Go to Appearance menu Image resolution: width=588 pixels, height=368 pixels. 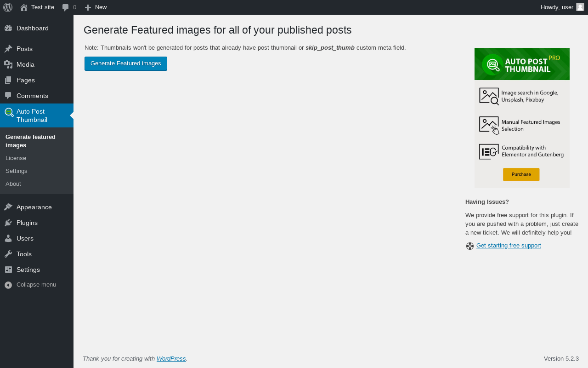point(34,207)
